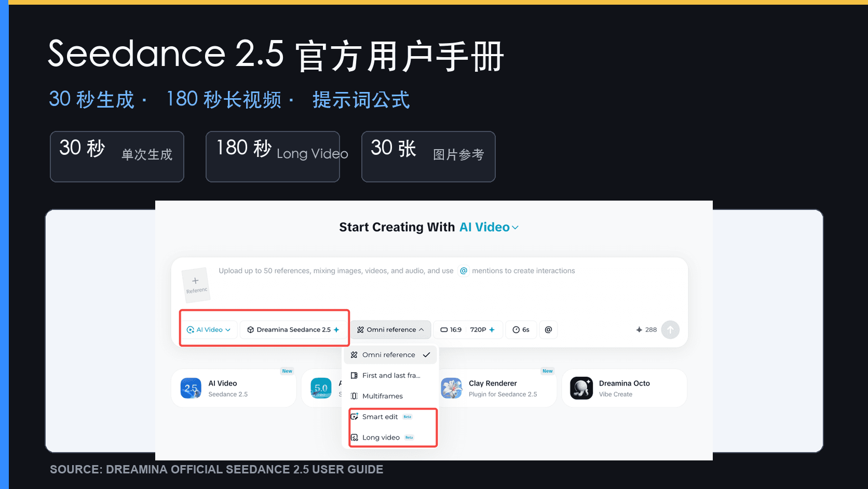Click the '提示词公式' subtitle text
868x489 pixels.
[x=361, y=100]
